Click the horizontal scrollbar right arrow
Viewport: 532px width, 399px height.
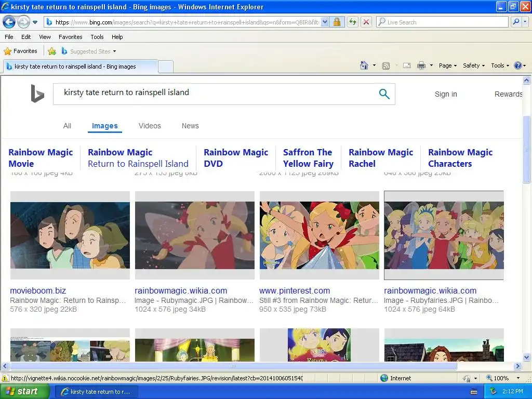[518, 366]
